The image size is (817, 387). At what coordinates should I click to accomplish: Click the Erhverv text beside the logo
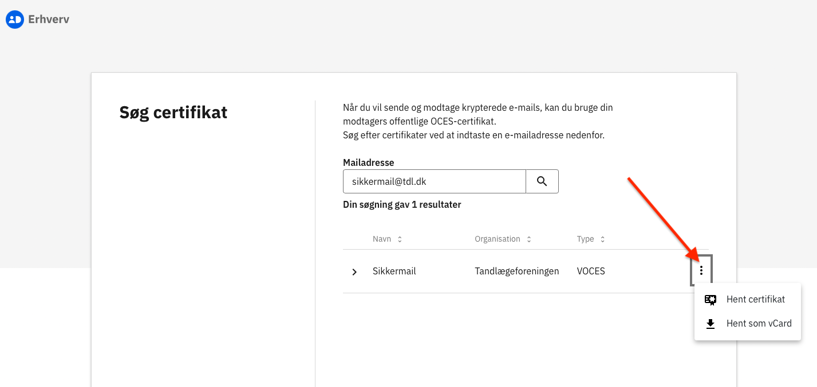(x=48, y=20)
